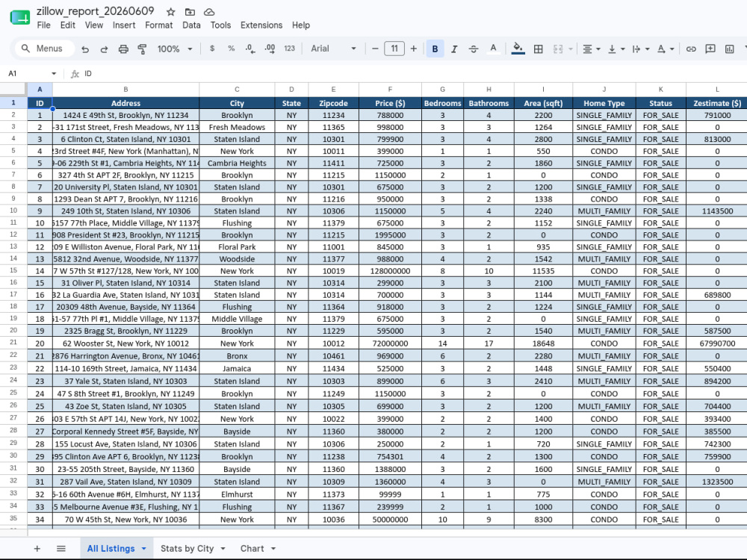Open the View menu
Viewport: 747px width, 560px height.
pos(94,25)
